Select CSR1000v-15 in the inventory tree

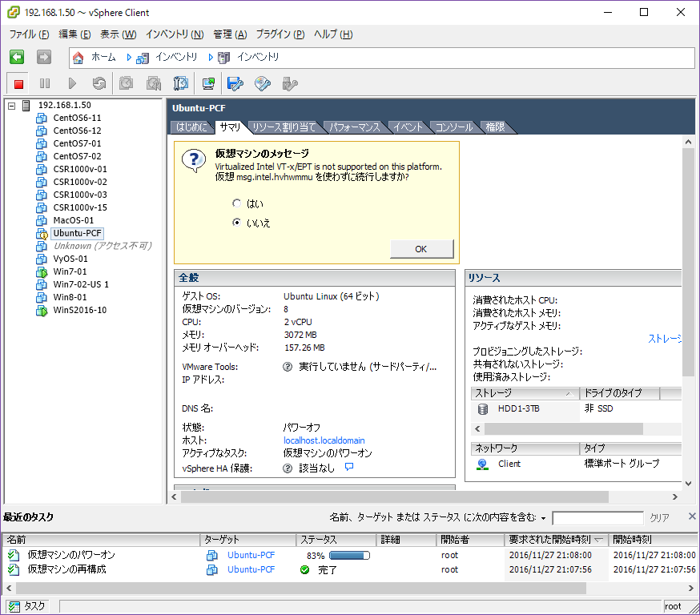pos(80,207)
